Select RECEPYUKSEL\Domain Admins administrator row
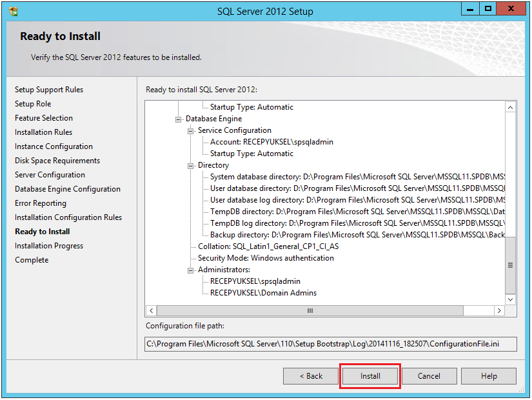Screen dimensions: 532x400 (263, 293)
